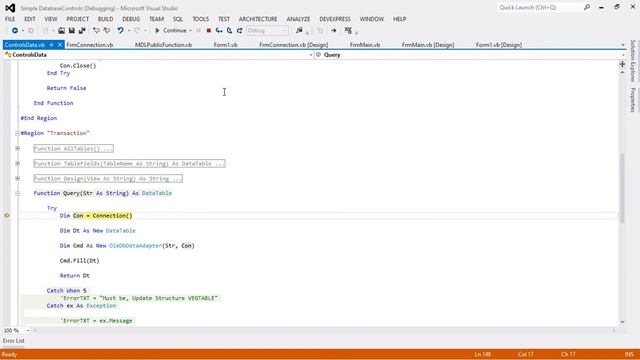Image resolution: width=640 pixels, height=360 pixels.
Task: Click the Undo arrow icon
Action: click(x=120, y=31)
